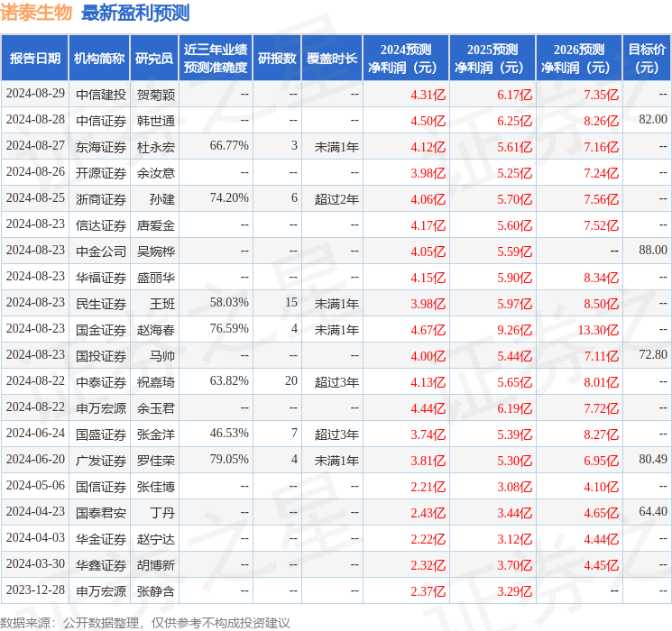Select date cell 2024-08-29
Screen dimensions: 672x631
[35, 94]
